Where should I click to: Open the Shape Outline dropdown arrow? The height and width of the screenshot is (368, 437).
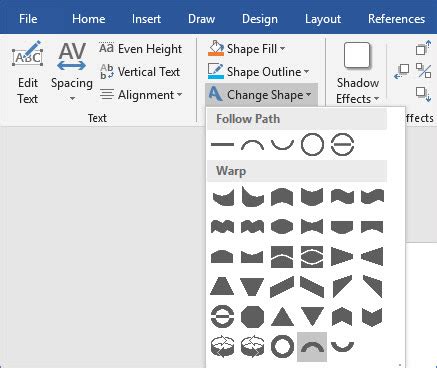point(306,72)
